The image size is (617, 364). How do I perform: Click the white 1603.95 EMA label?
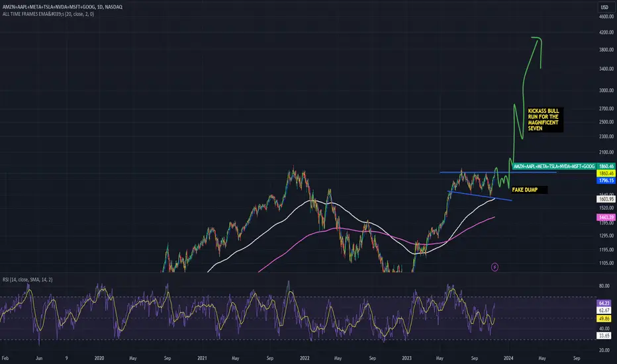(606, 199)
